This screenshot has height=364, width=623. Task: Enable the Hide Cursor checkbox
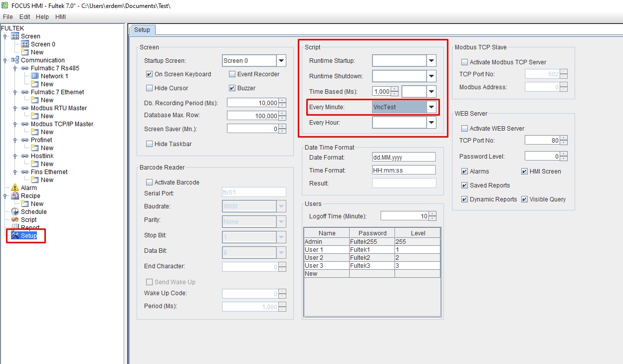(149, 88)
